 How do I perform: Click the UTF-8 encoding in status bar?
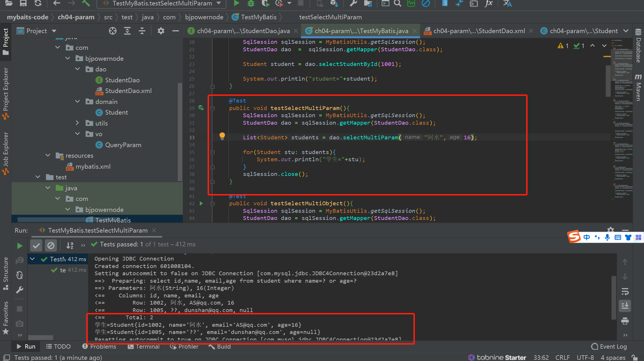point(585,358)
